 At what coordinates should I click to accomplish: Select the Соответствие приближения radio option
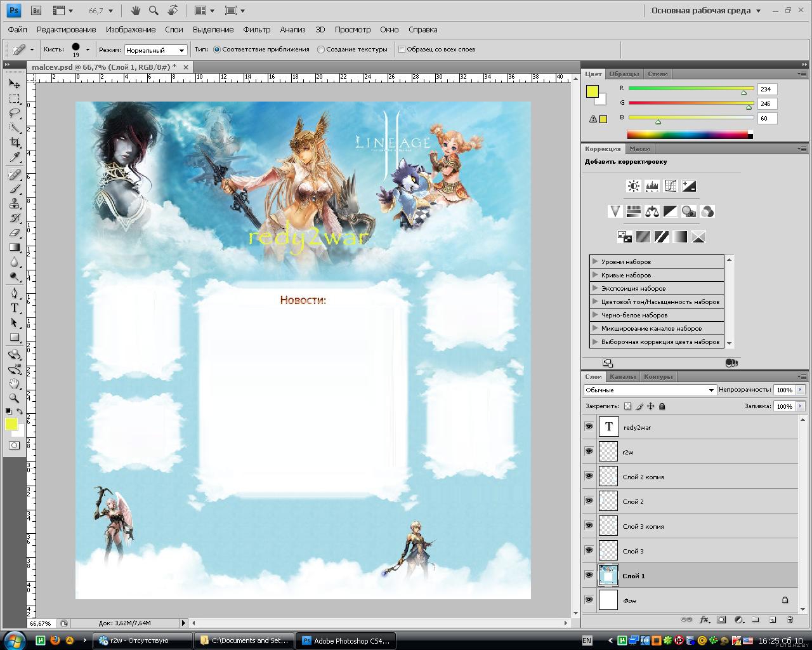[217, 50]
